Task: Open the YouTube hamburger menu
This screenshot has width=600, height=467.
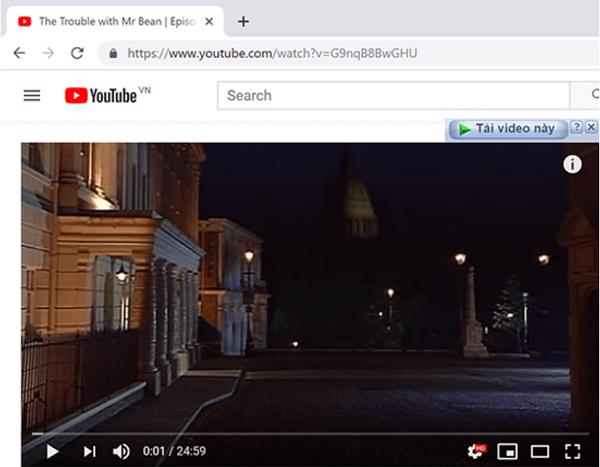Action: coord(32,96)
